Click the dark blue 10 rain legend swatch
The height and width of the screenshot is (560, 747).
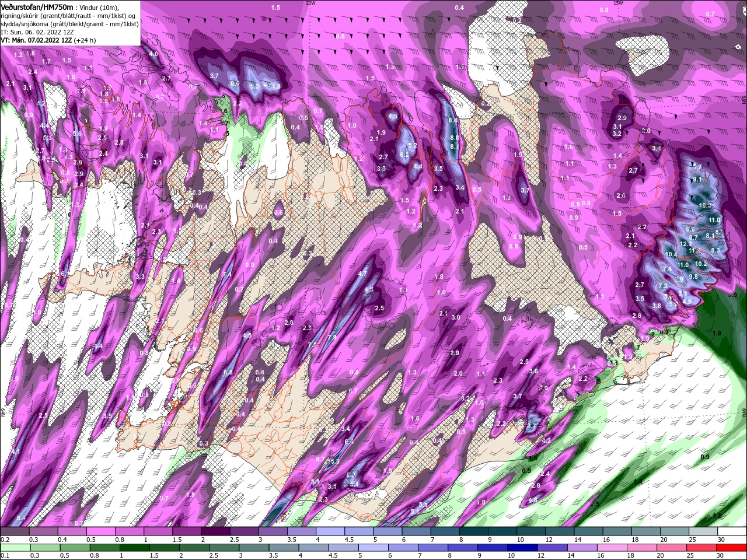[523, 548]
